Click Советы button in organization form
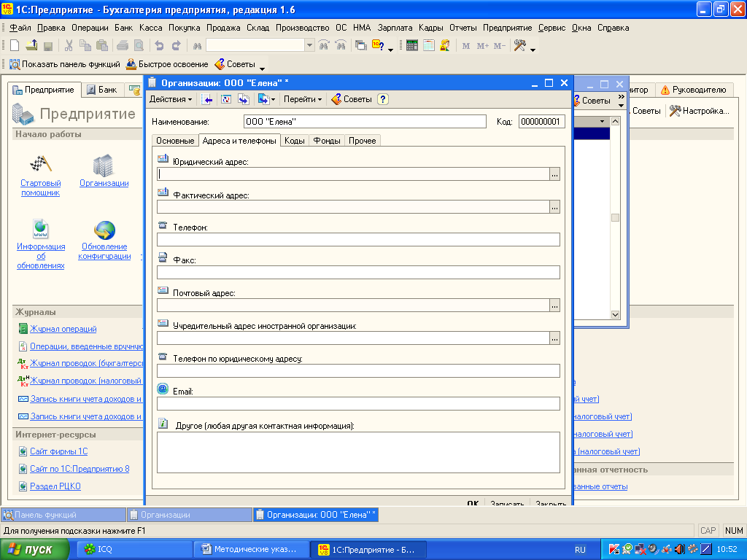The image size is (747, 560). tap(352, 99)
